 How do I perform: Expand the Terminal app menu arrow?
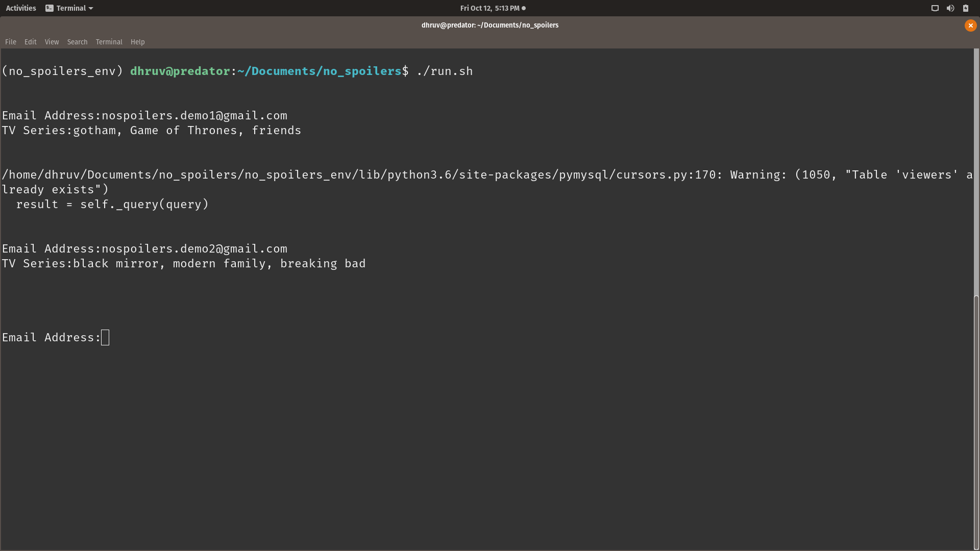pos(91,8)
